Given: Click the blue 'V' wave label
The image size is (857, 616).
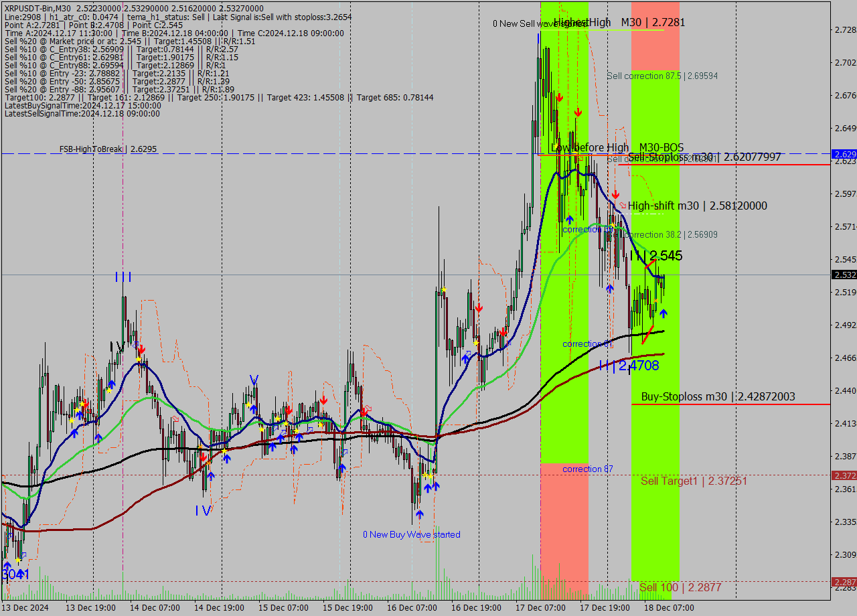Looking at the screenshot, I should 254,380.
